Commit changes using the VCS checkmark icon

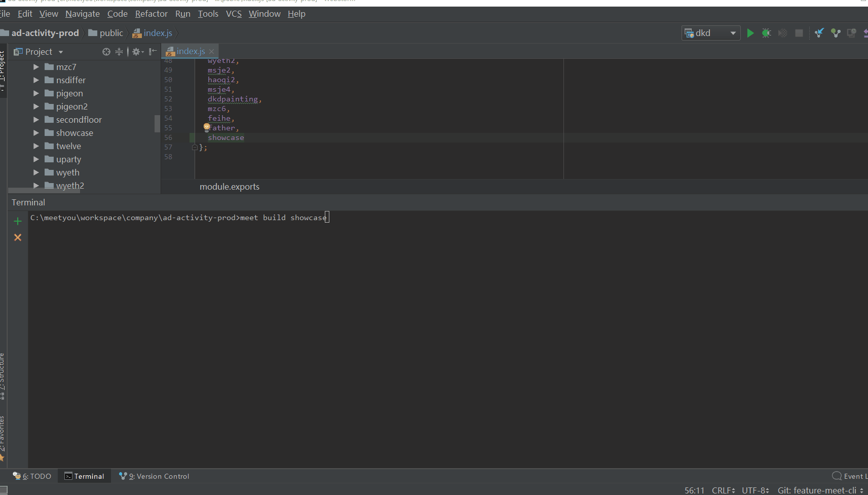click(x=836, y=33)
